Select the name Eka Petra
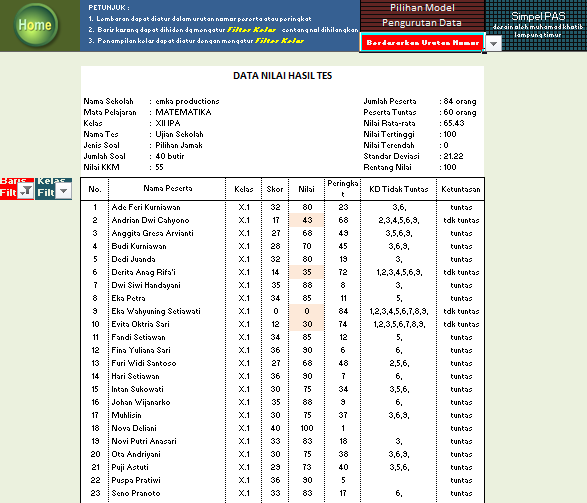 [x=128, y=298]
